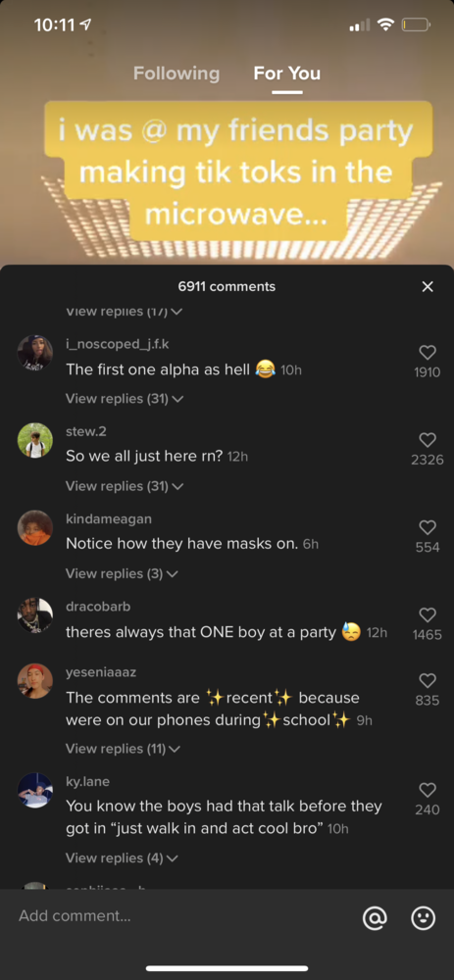Select the For You tab
The height and width of the screenshot is (980, 454).
coord(287,73)
